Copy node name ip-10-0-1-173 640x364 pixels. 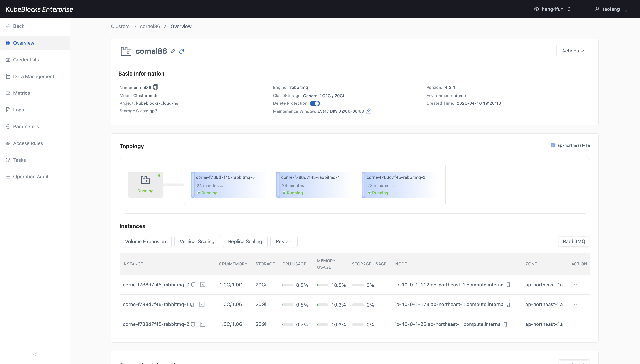pos(509,305)
